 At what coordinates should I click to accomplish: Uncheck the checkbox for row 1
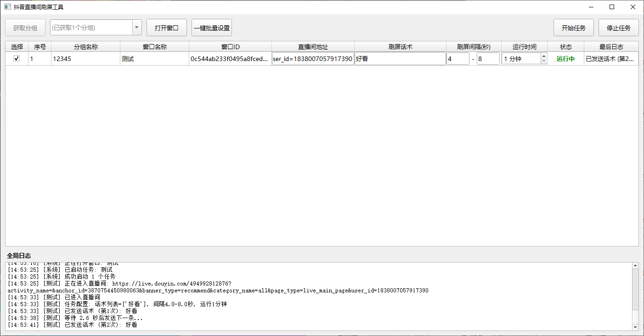click(17, 59)
